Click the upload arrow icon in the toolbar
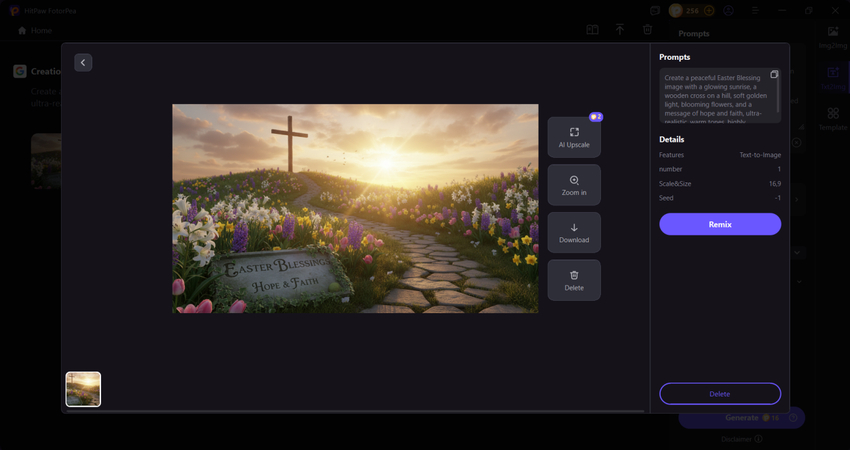 click(620, 30)
